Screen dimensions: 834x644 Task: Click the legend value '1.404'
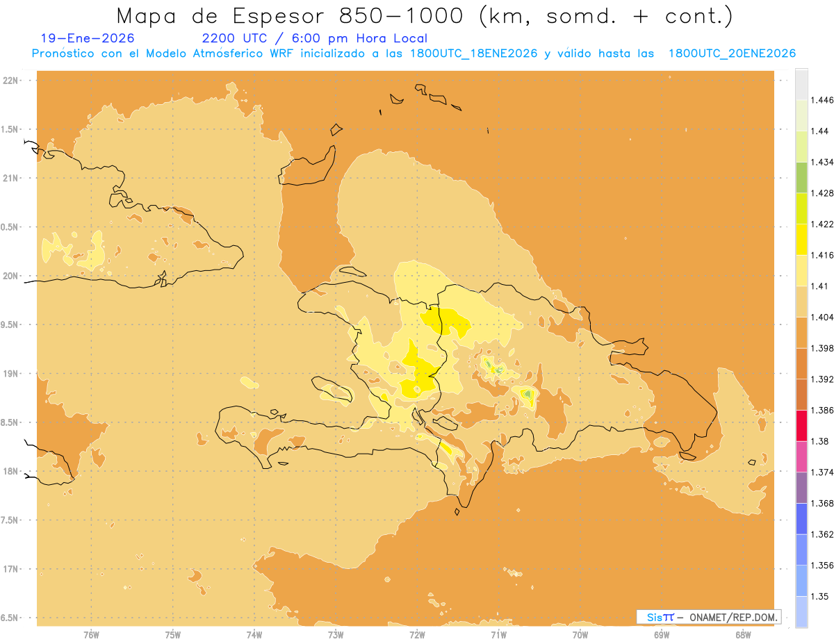pos(822,317)
